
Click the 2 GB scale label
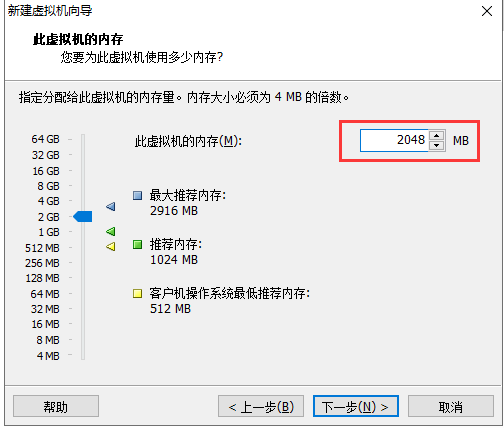(x=49, y=217)
